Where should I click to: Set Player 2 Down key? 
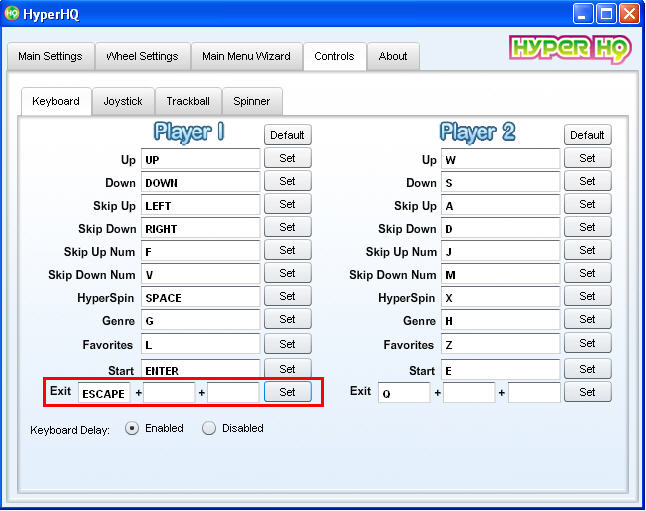587,181
